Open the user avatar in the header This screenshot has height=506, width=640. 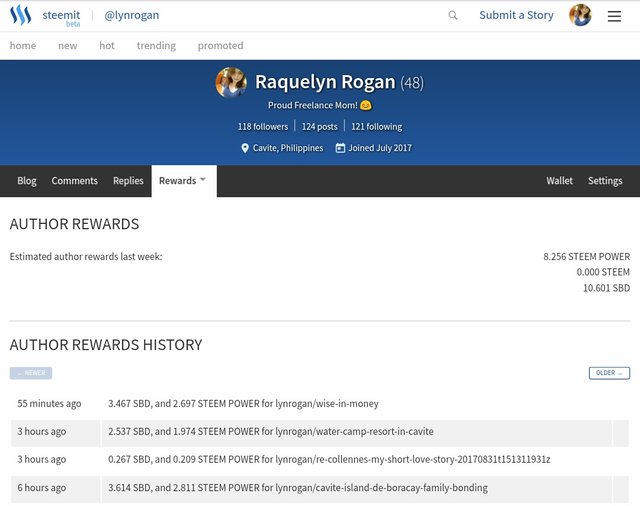pos(580,15)
